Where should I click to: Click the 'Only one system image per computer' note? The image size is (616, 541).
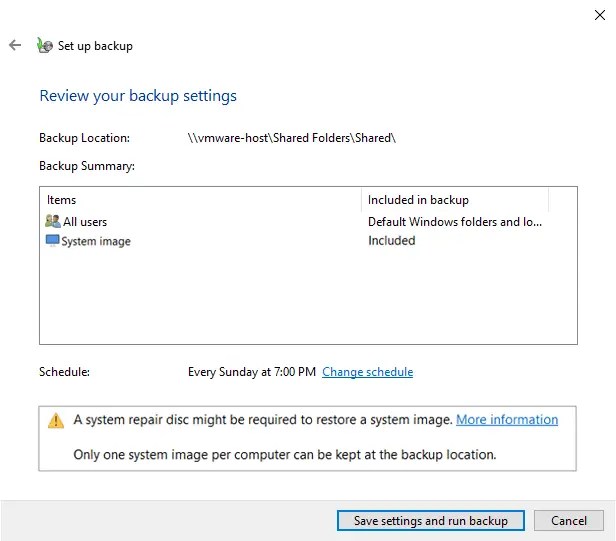pyautogui.click(x=285, y=455)
